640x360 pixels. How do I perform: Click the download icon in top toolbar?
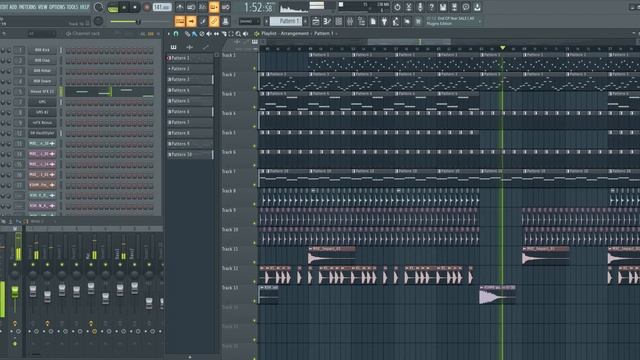tap(477, 7)
